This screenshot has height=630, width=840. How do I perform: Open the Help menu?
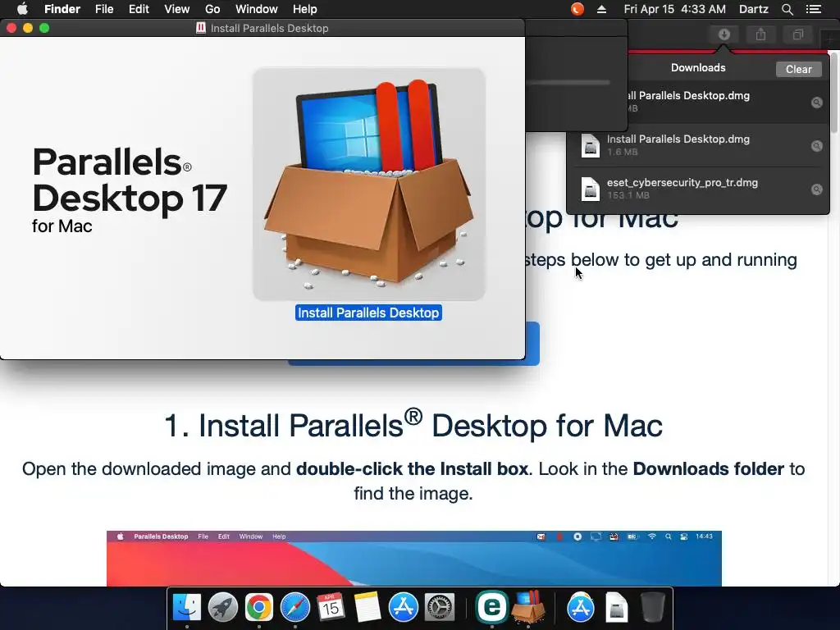pos(305,9)
